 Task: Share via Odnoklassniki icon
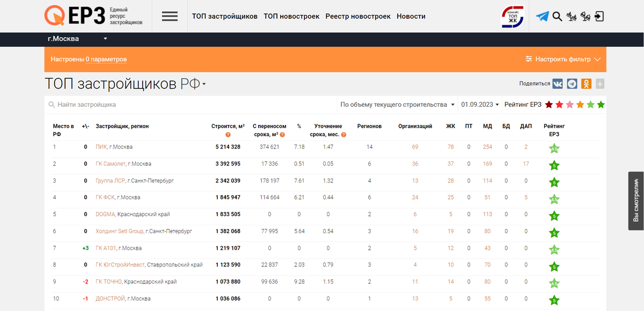point(587,84)
